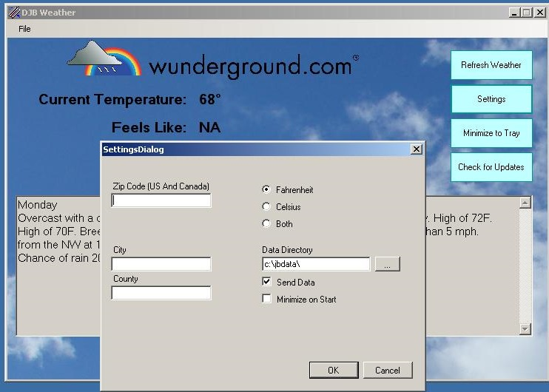This screenshot has width=549, height=392.
Task: Close the SettingsDialog window
Action: click(416, 149)
